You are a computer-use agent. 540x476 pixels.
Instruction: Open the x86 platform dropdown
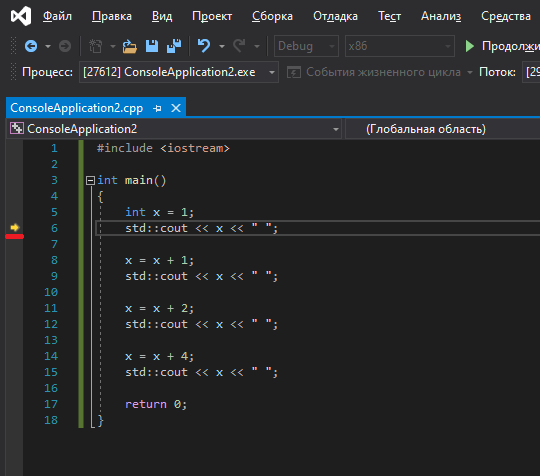coord(400,46)
